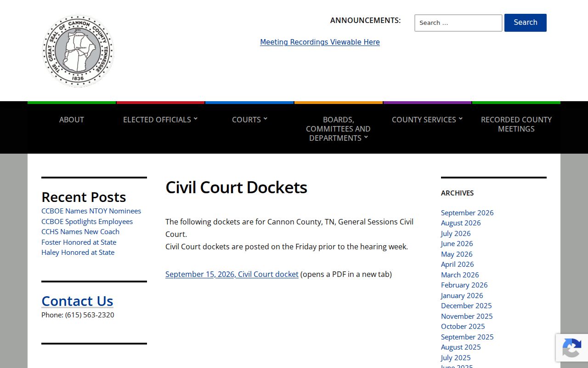Open the July 2026 archive
This screenshot has height=368, width=588.
coord(456,233)
